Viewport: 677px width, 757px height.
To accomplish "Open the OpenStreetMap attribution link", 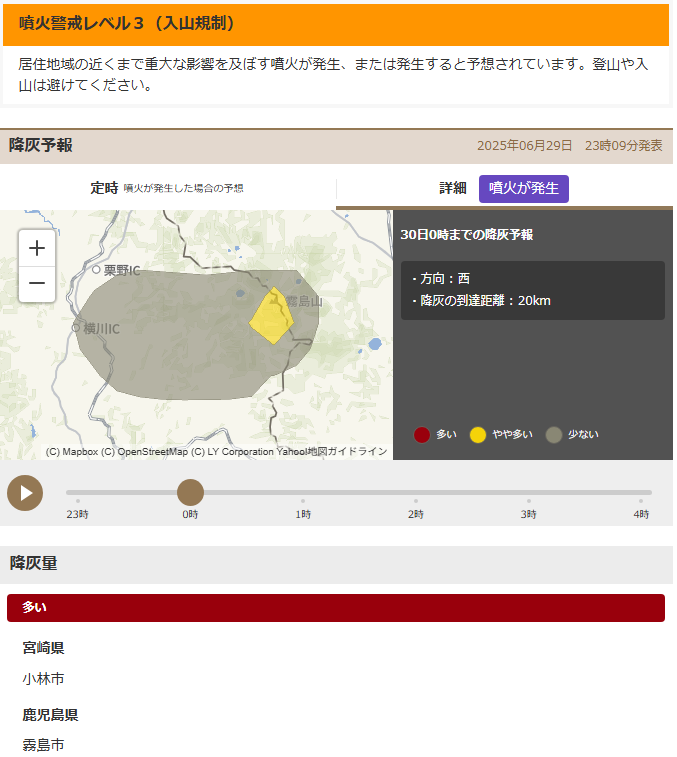I will point(144,451).
